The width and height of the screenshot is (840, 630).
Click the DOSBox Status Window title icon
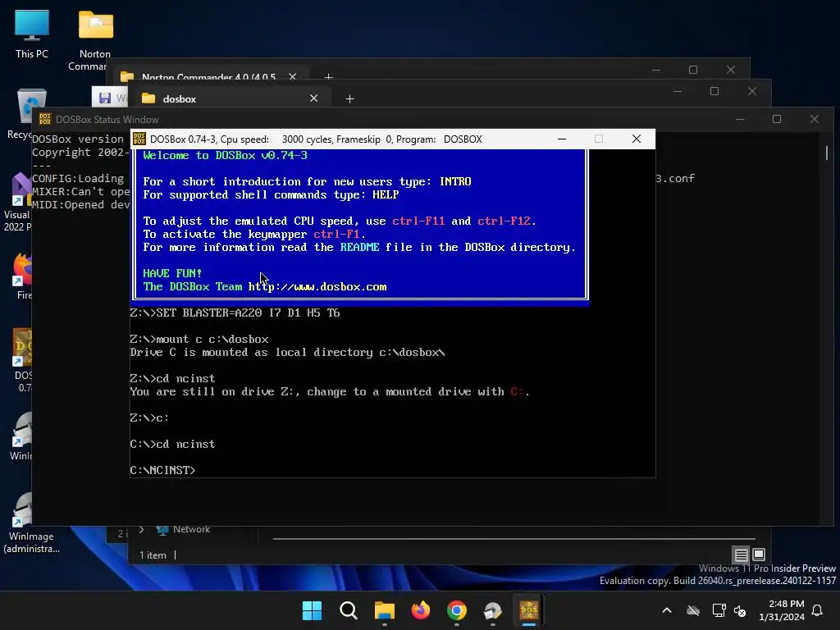tap(45, 119)
